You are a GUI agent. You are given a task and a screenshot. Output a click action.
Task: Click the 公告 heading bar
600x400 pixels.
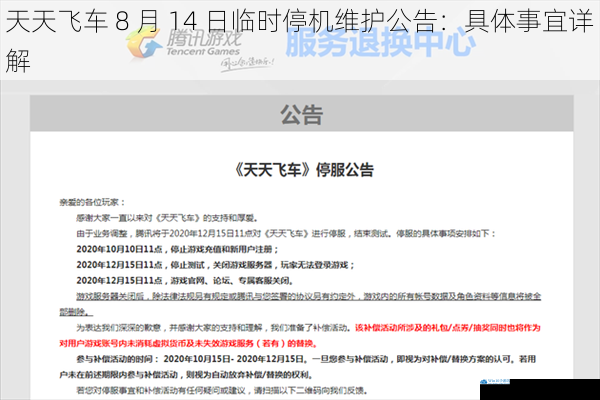click(302, 114)
